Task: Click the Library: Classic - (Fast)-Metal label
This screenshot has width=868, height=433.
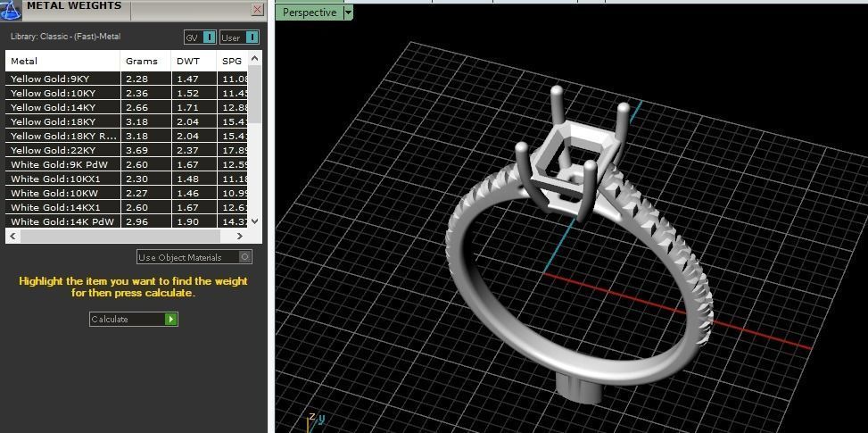Action: (65, 37)
